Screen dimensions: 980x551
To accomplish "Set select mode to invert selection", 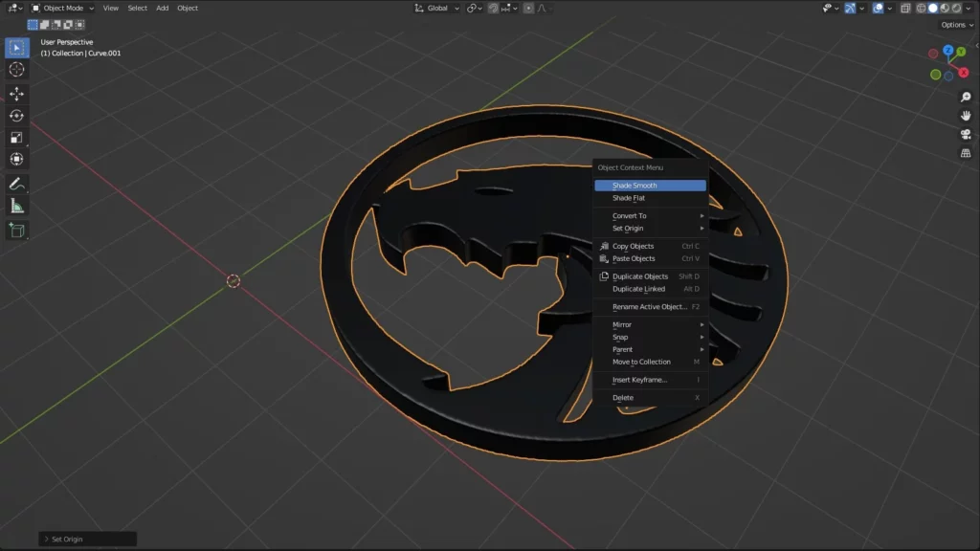I will coord(68,24).
